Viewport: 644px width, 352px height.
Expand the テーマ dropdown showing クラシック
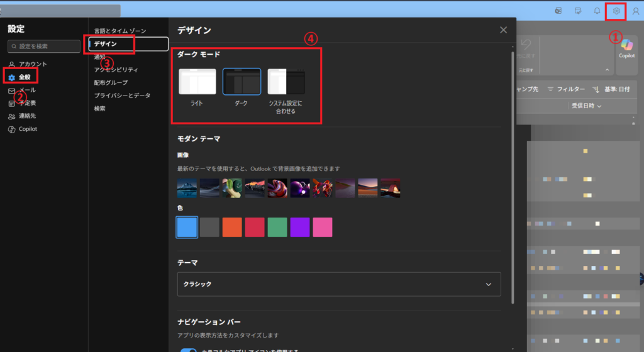point(339,284)
